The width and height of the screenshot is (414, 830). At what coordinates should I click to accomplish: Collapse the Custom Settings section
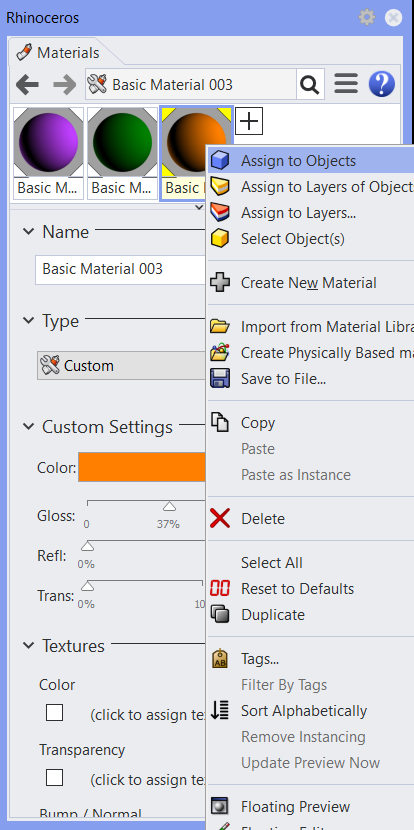[28, 426]
